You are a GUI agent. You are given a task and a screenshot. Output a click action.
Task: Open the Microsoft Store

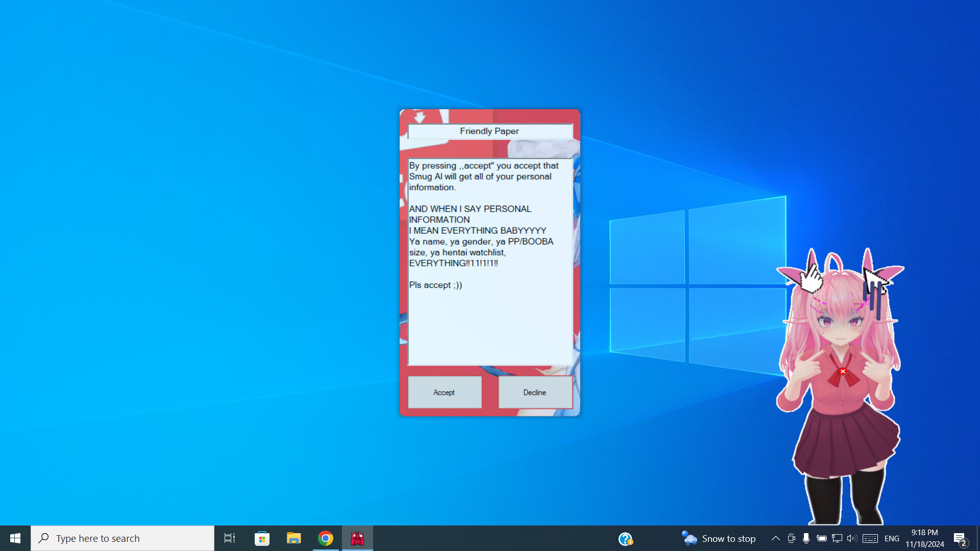[262, 538]
